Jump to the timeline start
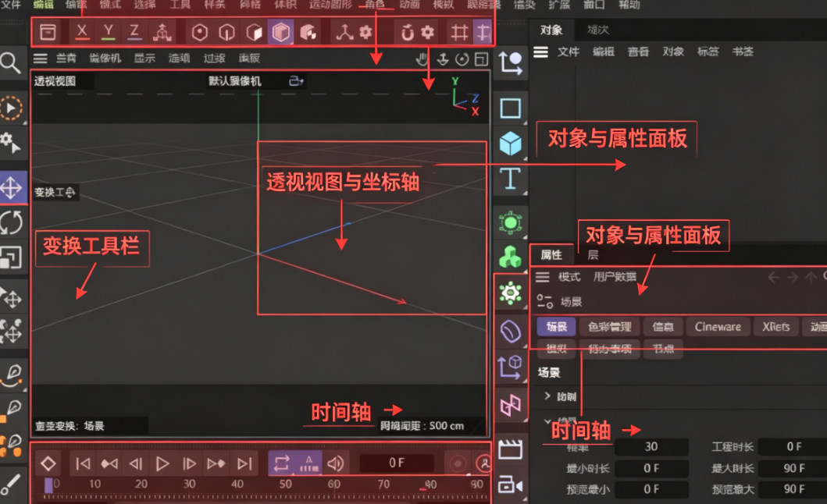Viewport: 827px width, 504px height. pyautogui.click(x=83, y=464)
